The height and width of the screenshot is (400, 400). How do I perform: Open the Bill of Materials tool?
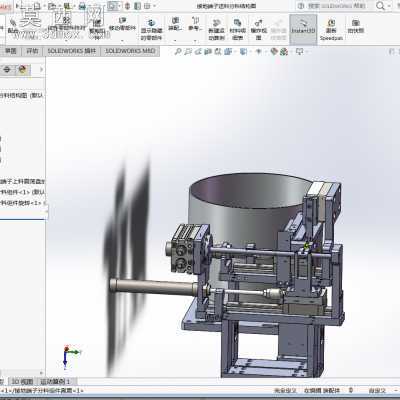coord(237,30)
